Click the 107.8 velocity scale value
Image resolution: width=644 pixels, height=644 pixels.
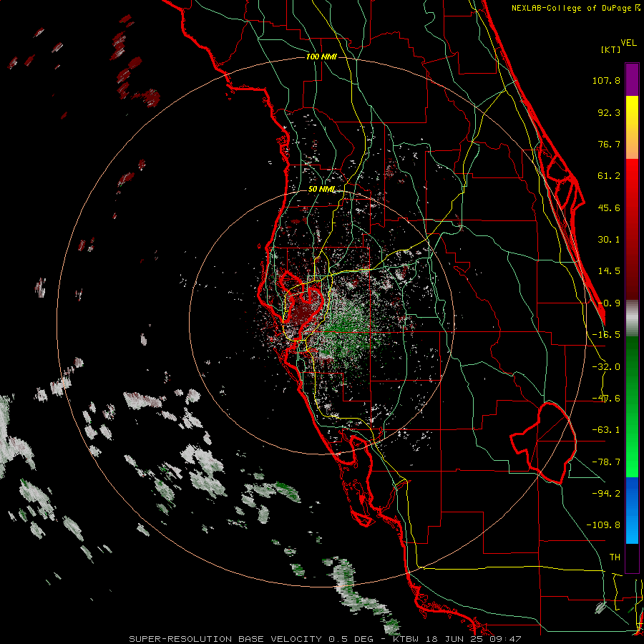point(606,80)
